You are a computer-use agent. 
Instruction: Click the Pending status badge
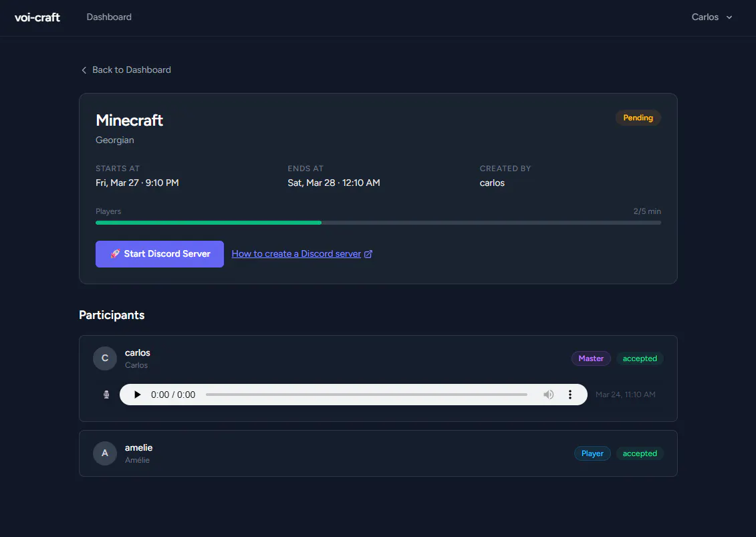click(x=638, y=118)
